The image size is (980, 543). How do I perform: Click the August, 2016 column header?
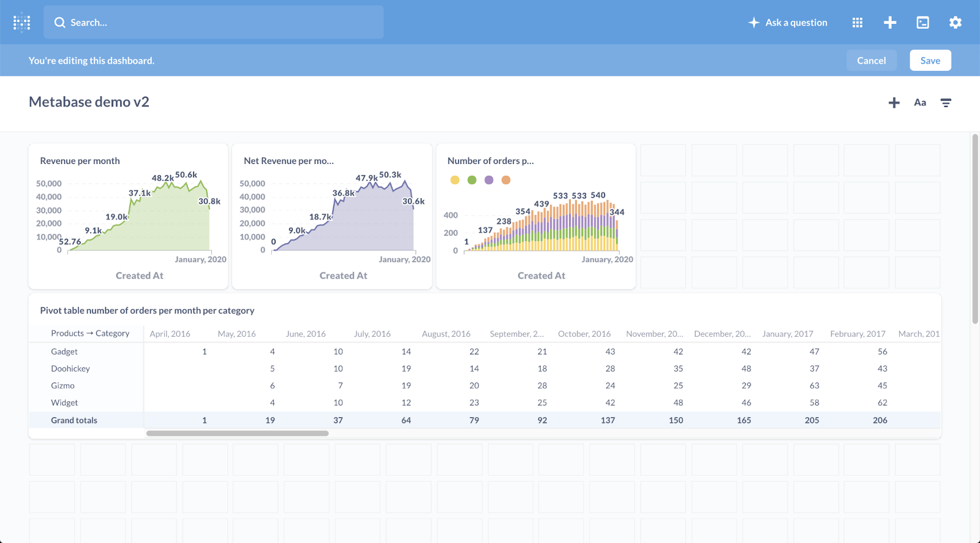click(446, 334)
